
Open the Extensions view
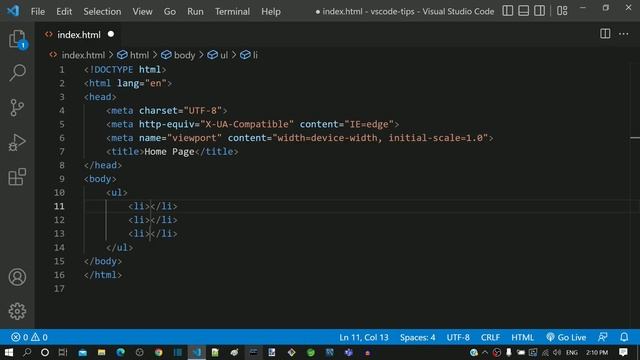click(x=17, y=177)
